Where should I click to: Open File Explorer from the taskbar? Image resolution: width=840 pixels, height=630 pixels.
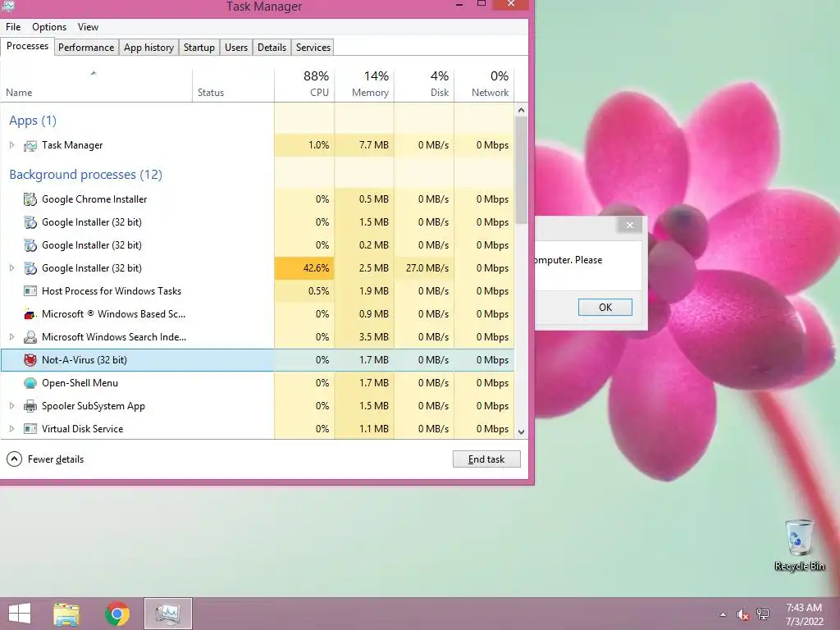66,614
